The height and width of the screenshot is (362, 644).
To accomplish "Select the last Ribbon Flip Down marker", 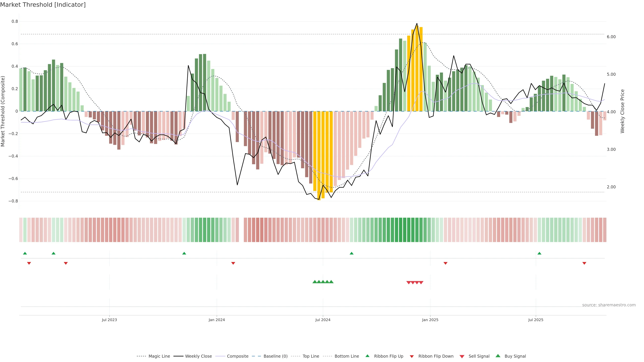I will click(584, 263).
